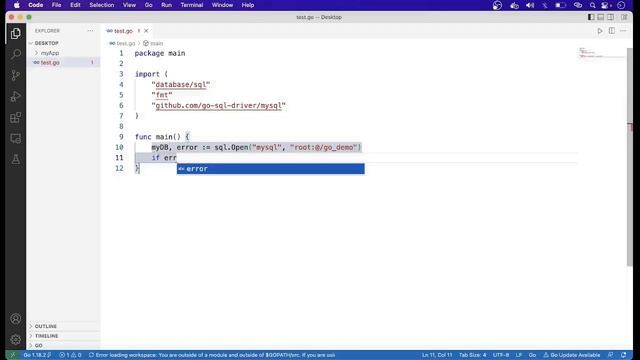
Task: Open the Accounts icon in activity bar
Action: (x=16, y=319)
